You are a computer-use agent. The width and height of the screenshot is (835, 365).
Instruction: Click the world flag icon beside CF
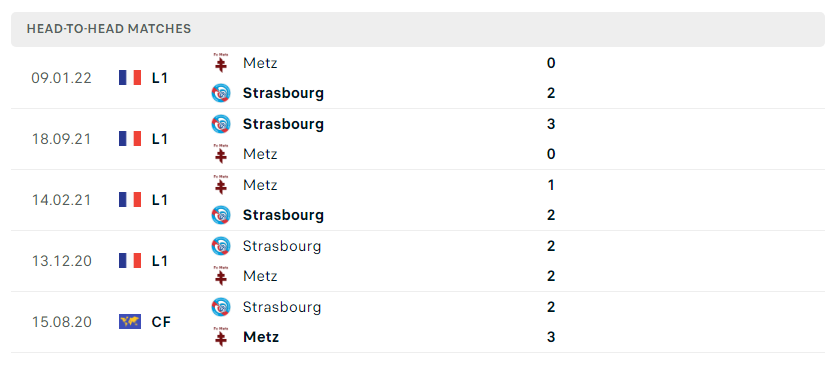pyautogui.click(x=130, y=321)
